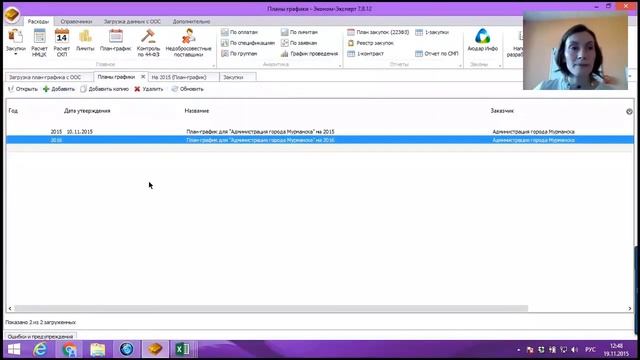Open Лимиты ribbon icon

(x=85, y=40)
